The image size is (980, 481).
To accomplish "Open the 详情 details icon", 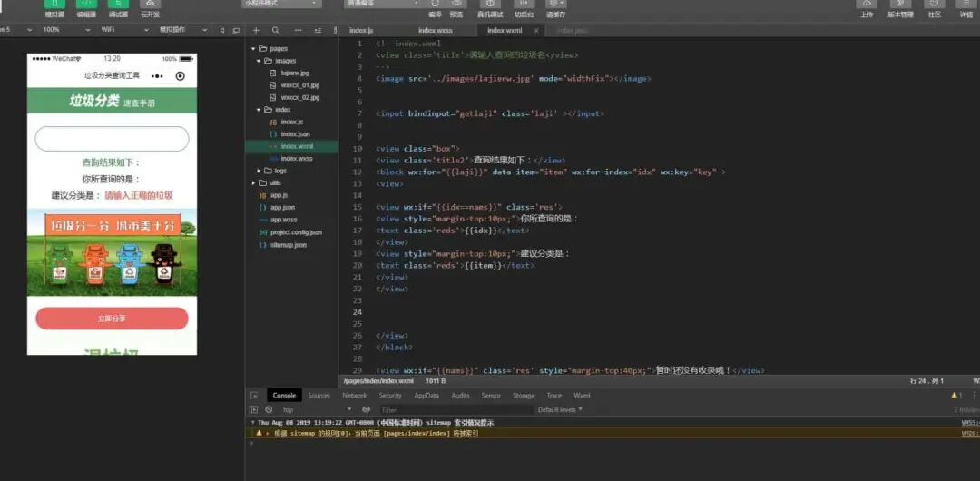I will click(x=966, y=4).
